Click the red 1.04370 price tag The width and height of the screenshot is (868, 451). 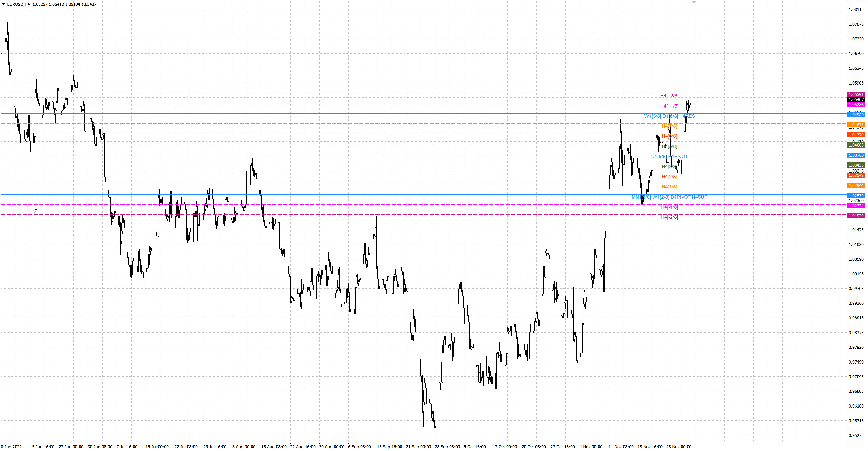click(x=856, y=135)
